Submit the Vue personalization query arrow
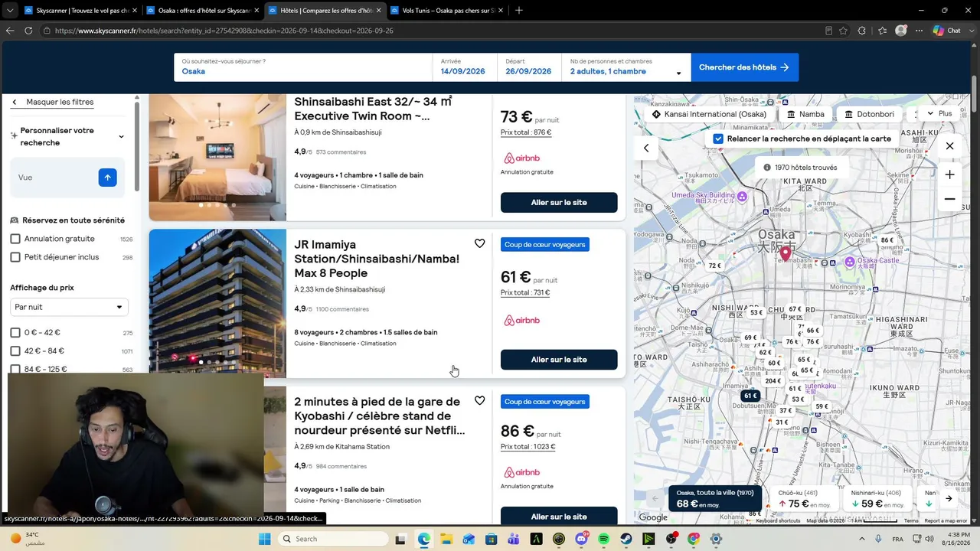 click(107, 177)
